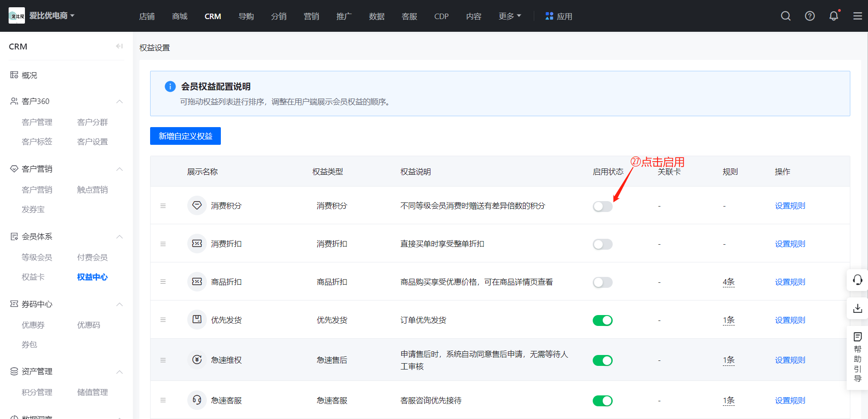Open the notifications bell
This screenshot has height=419, width=868.
pos(834,16)
